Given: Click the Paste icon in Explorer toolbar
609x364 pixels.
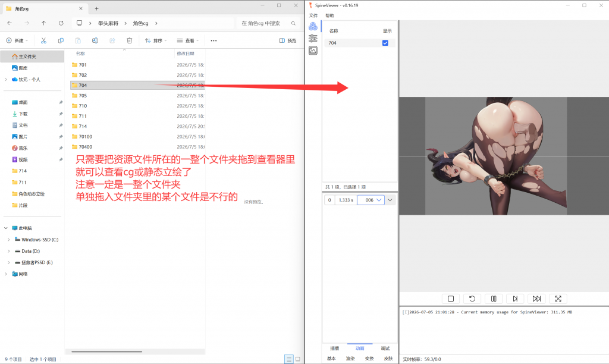Looking at the screenshot, I should pos(78,40).
